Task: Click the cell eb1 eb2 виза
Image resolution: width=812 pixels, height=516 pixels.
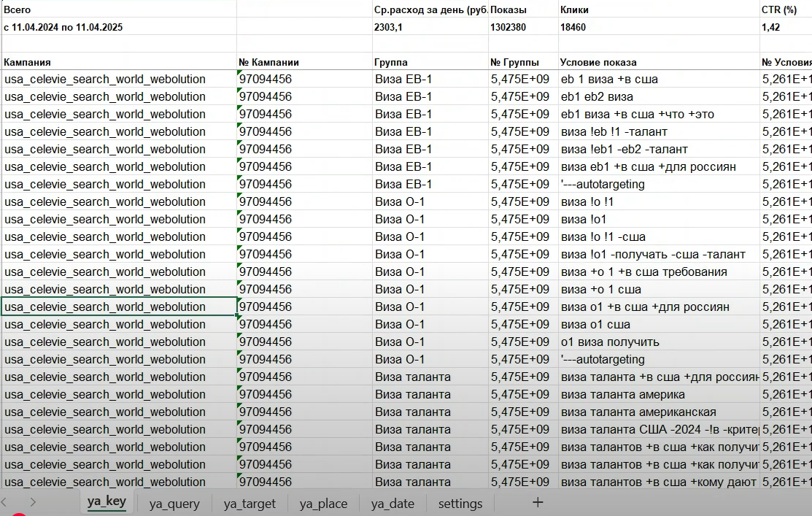Action: pos(659,97)
